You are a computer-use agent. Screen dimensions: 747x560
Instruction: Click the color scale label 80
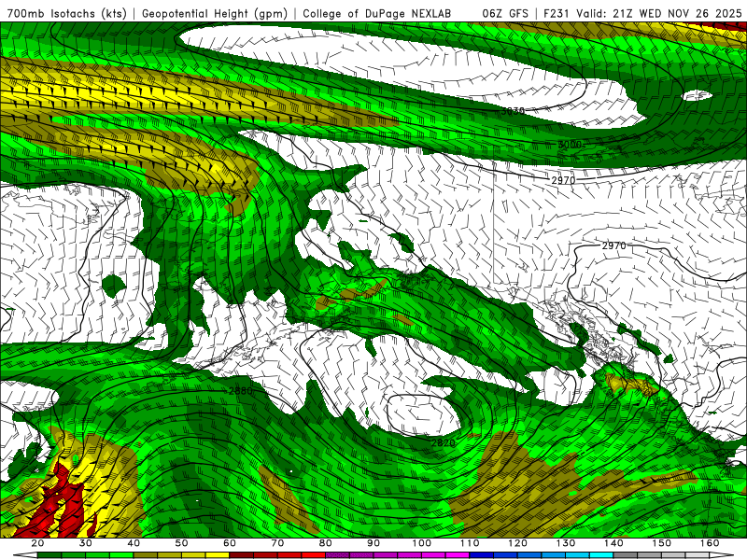(x=326, y=543)
